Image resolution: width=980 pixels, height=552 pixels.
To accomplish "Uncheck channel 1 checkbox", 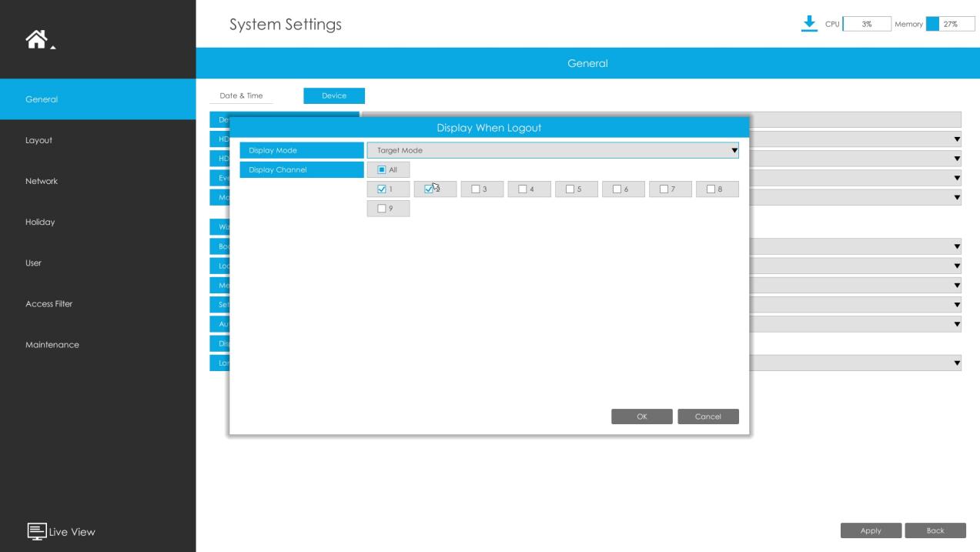I will pyautogui.click(x=382, y=189).
